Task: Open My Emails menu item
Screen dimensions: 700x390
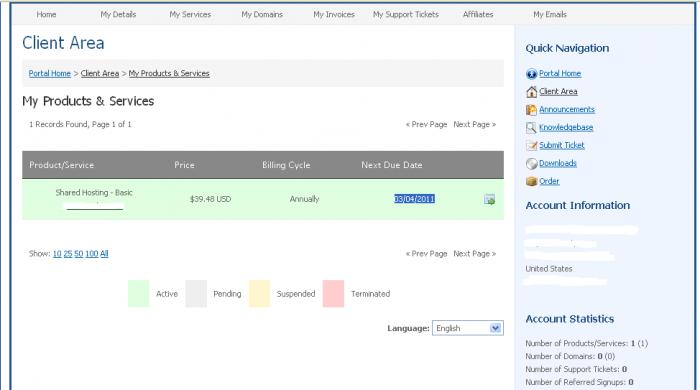Action: pyautogui.click(x=550, y=14)
